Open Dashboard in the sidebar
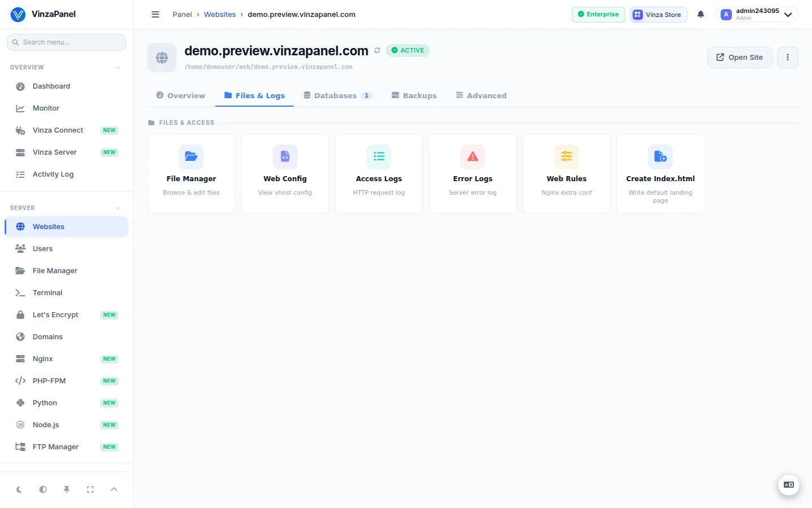The image size is (812, 508). point(67,86)
